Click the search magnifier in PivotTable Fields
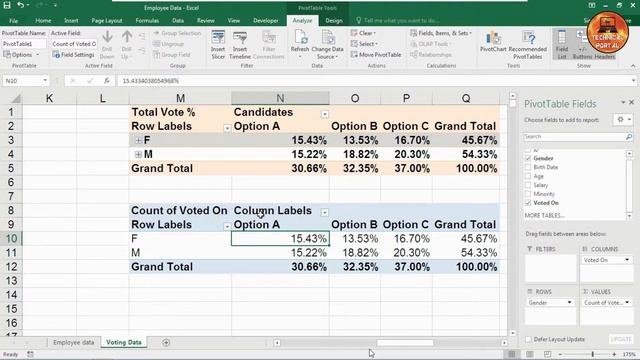This screenshot has height=360, width=640. pyautogui.click(x=629, y=137)
